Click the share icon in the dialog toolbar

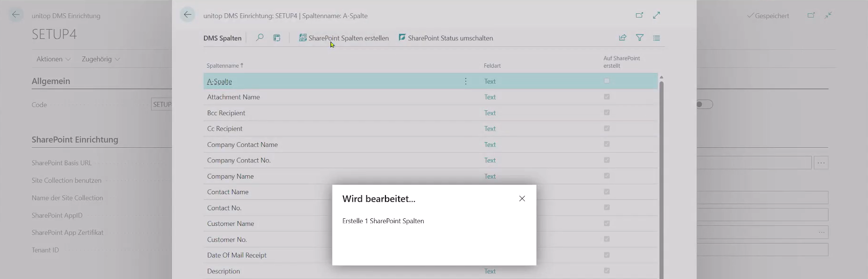(x=622, y=38)
